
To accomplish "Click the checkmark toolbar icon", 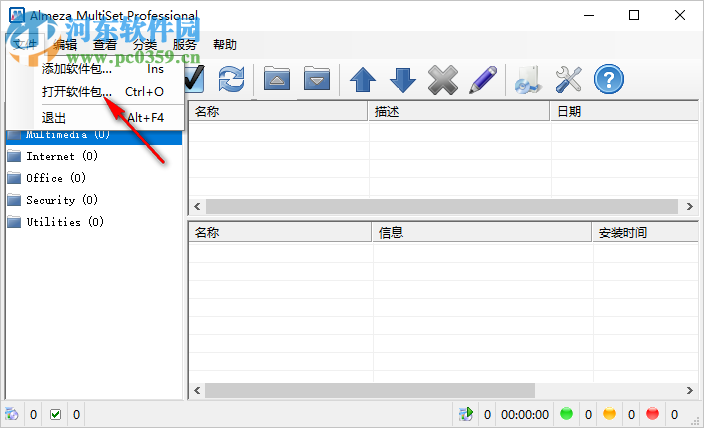I will pos(194,79).
